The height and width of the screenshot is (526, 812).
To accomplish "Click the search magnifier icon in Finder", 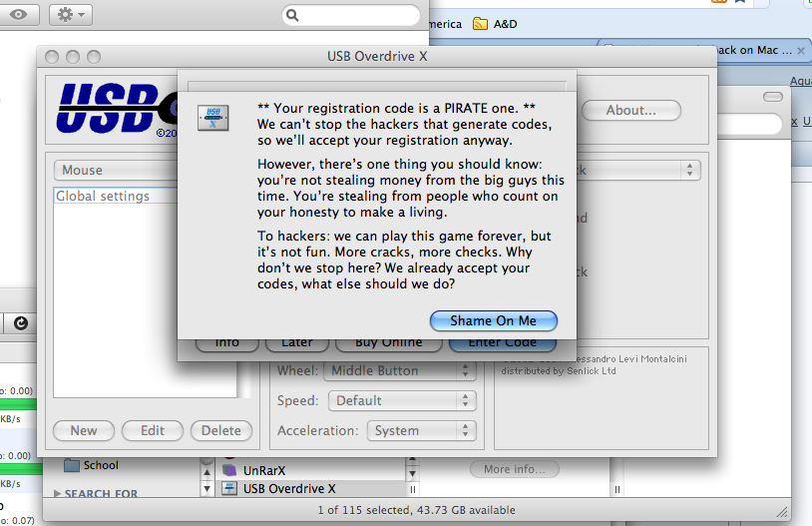I will [292, 15].
